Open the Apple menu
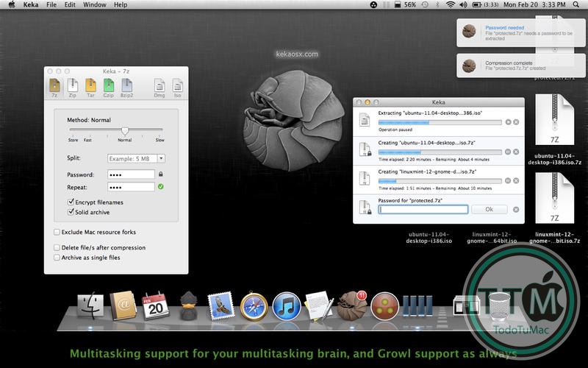The image size is (588, 368). click(12, 4)
